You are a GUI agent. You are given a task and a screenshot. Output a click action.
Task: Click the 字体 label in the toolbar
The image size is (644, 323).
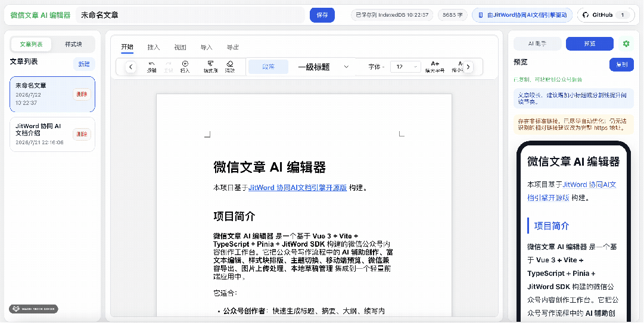tap(374, 67)
